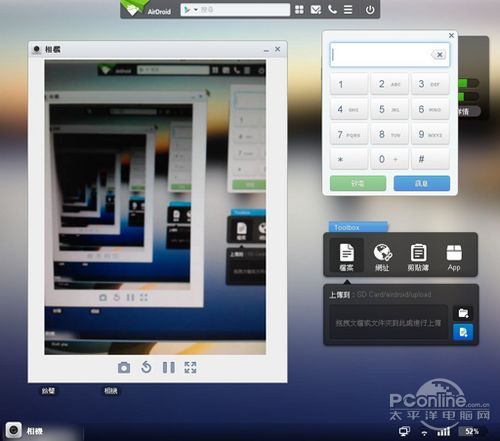The width and height of the screenshot is (500, 441).
Task: Open the message envelope icon in top bar
Action: [x=316, y=10]
